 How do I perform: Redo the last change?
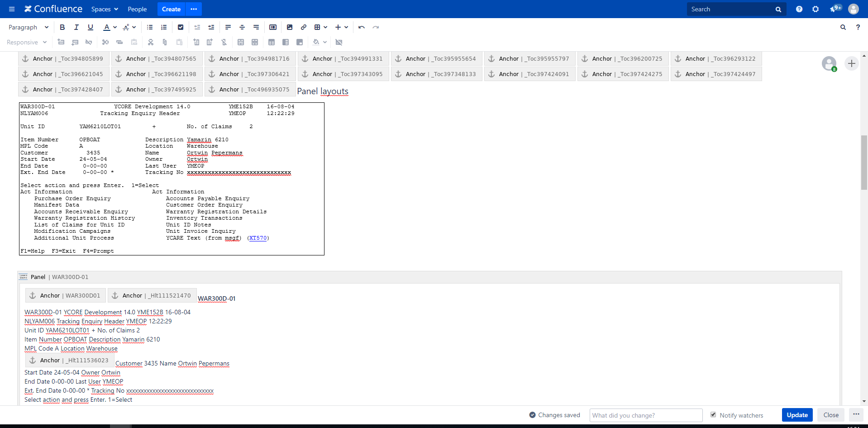click(x=376, y=27)
